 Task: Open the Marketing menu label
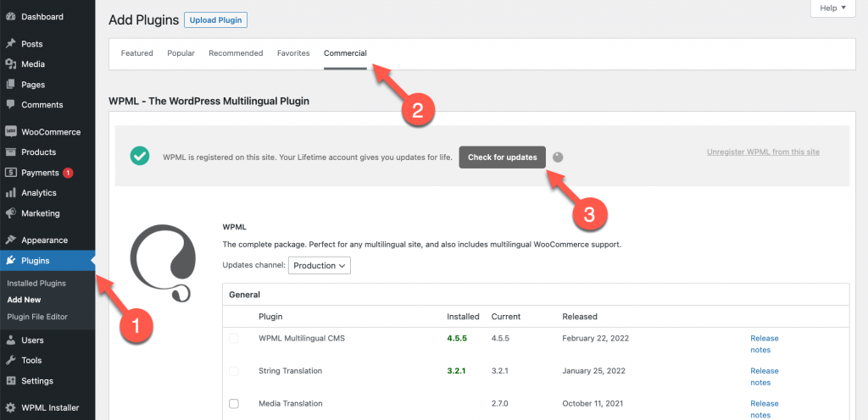pyautogui.click(x=41, y=213)
